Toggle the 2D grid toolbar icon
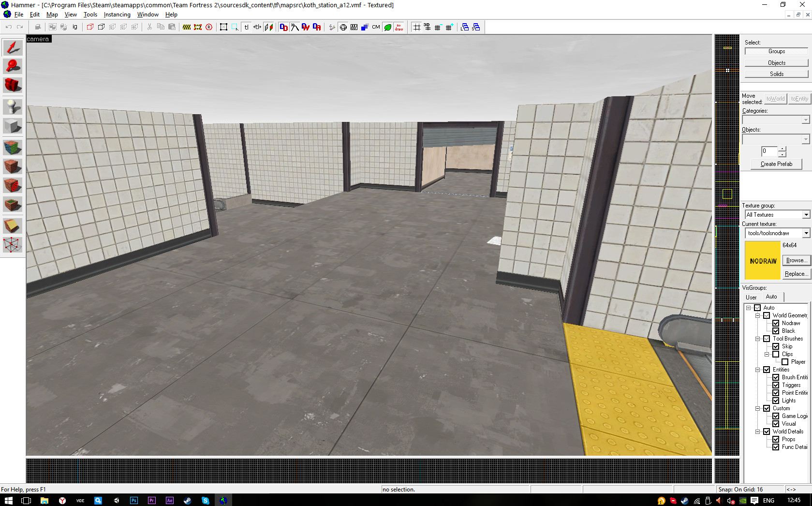 click(x=416, y=27)
